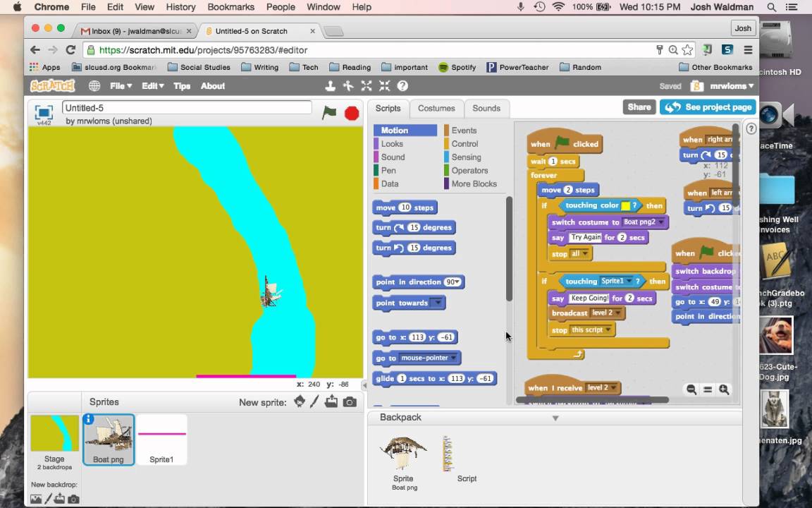This screenshot has width=812, height=508.
Task: Select the Control block category
Action: [x=465, y=144]
